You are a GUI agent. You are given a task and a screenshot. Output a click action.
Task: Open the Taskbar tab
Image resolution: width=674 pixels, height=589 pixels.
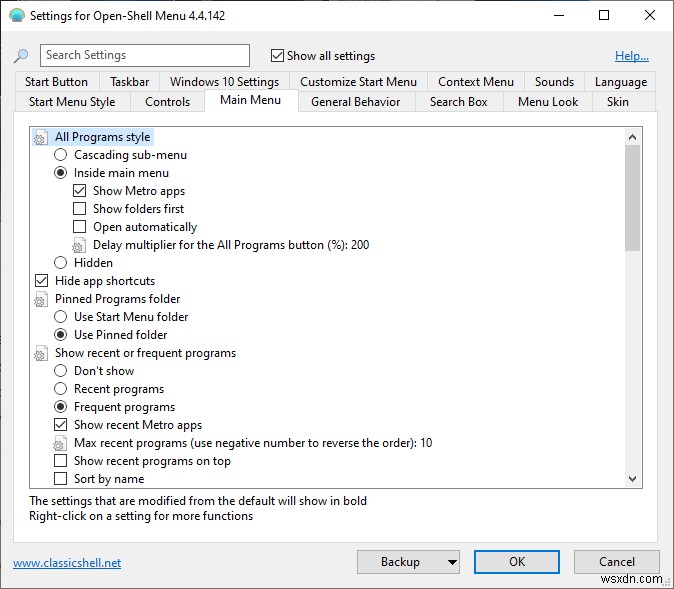[129, 82]
